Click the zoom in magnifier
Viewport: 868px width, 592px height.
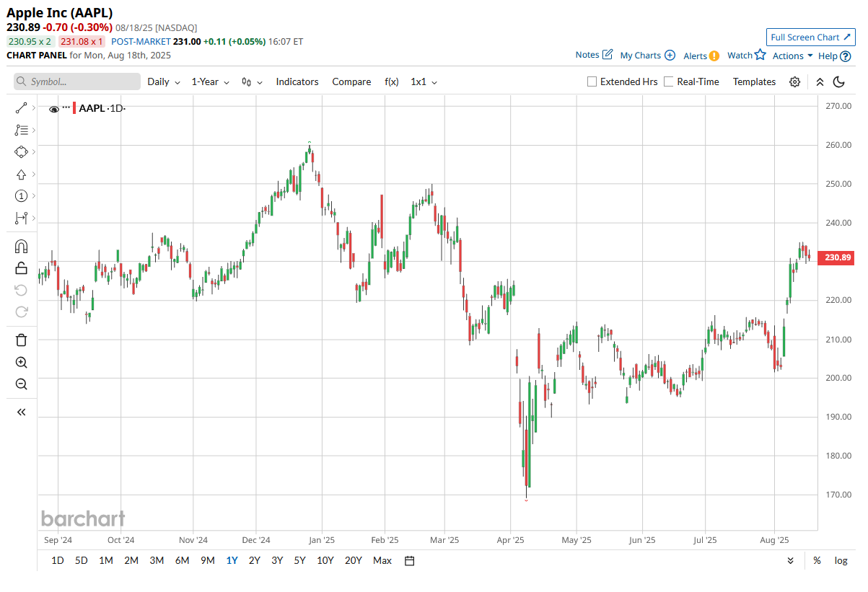click(21, 363)
